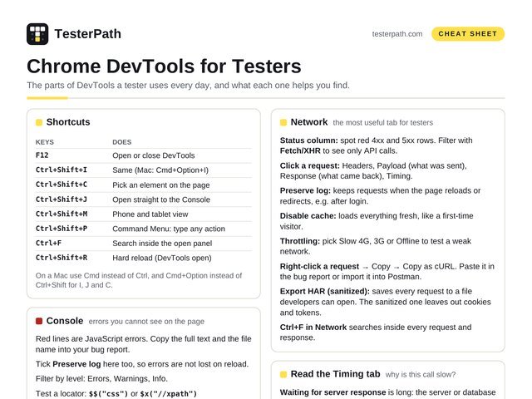The height and width of the screenshot is (399, 532).
Task: Click the Chrome DevTools for Testers title
Action: point(164,66)
